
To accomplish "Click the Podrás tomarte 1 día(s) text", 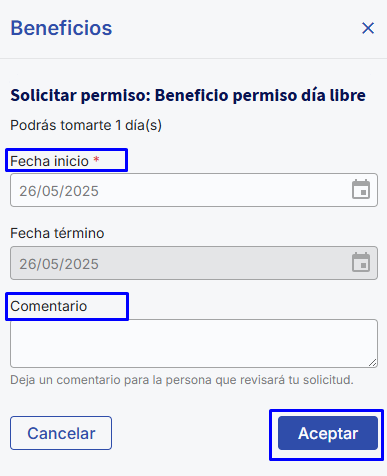I will [x=86, y=126].
